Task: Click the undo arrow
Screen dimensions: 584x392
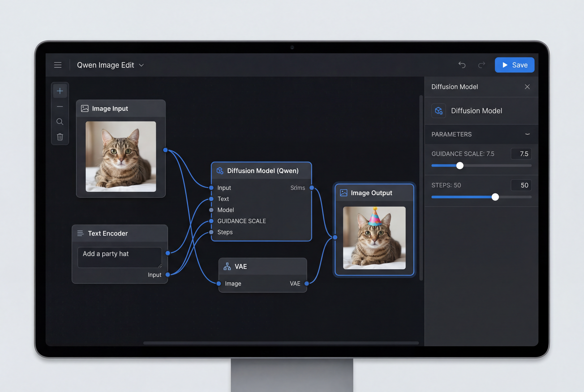Action: 462,65
